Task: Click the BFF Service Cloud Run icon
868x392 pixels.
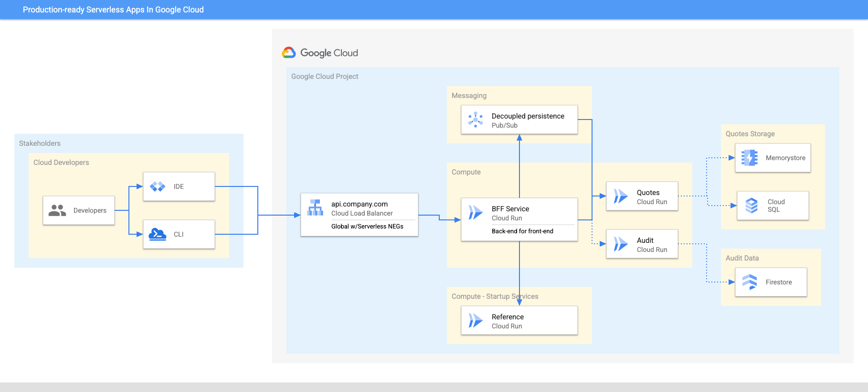Action: 476,212
